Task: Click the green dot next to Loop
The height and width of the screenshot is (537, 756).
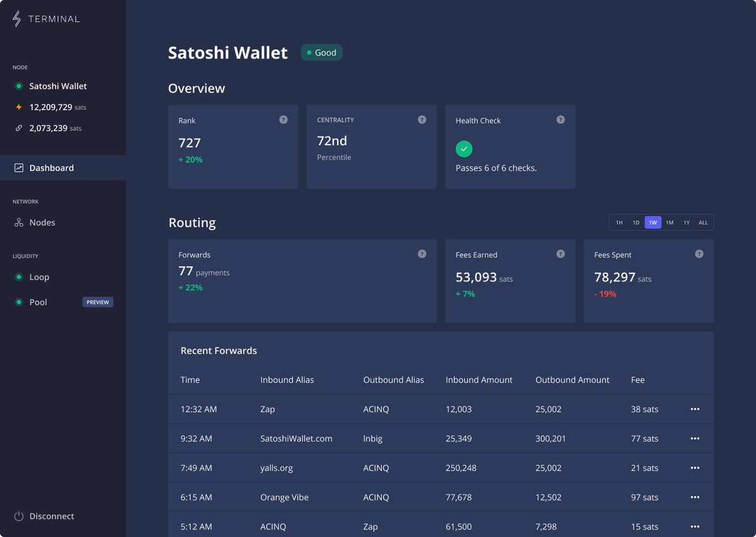Action: click(x=19, y=277)
